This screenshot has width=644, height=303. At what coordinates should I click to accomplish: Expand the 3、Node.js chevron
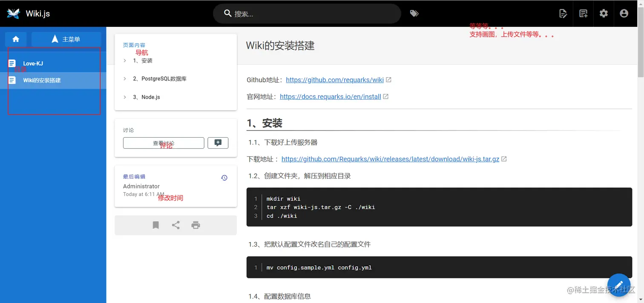[x=125, y=97]
